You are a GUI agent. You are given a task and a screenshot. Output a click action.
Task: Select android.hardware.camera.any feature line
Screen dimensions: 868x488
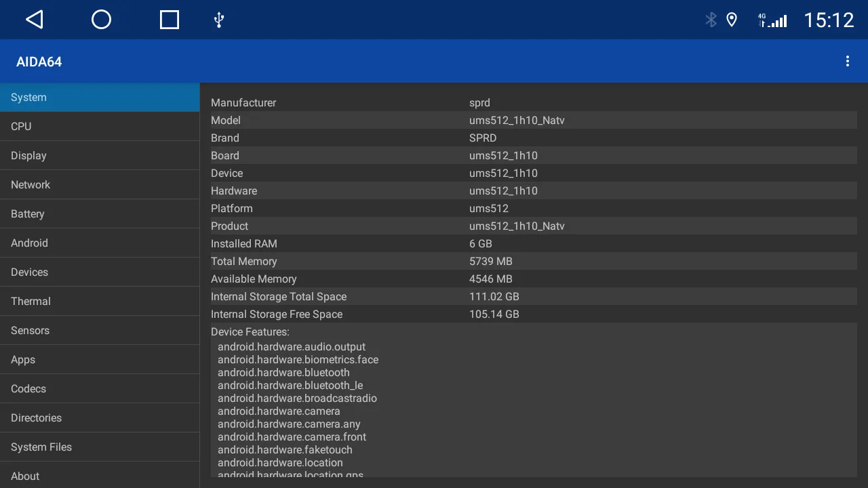(x=289, y=424)
